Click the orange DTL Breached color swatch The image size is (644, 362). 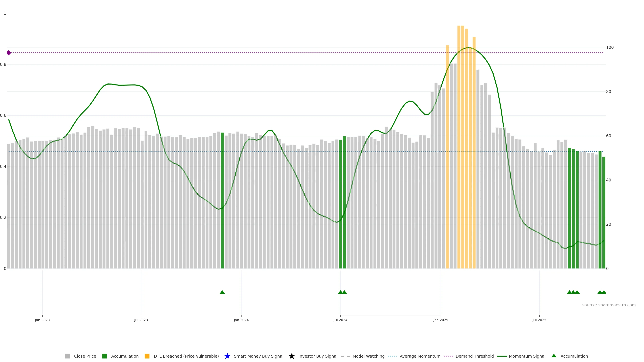pos(147,356)
